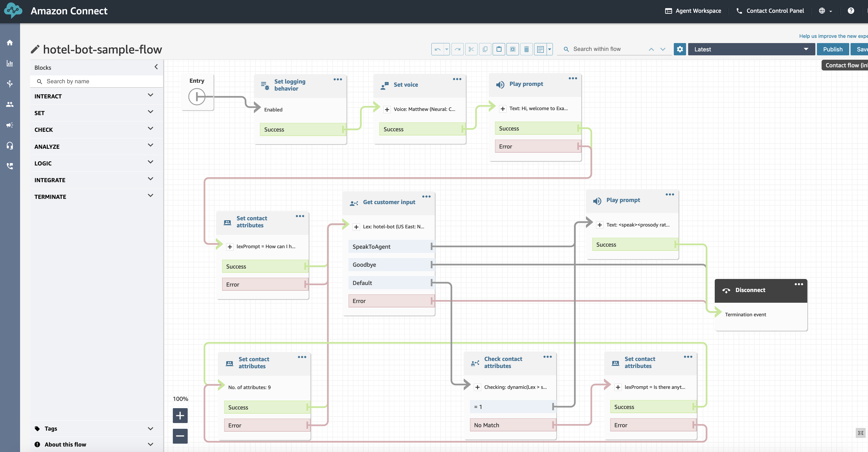Zoom in with the plus button
The image size is (868, 452).
(x=180, y=415)
